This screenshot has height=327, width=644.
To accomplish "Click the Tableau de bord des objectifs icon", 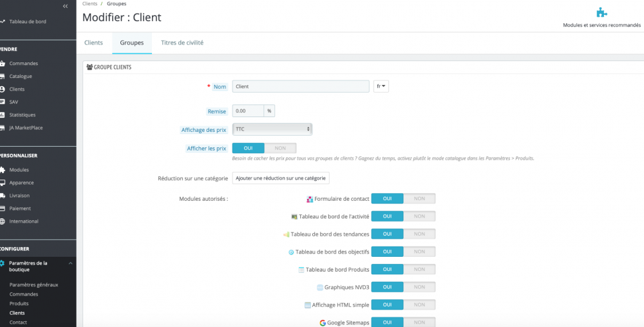I will (291, 252).
